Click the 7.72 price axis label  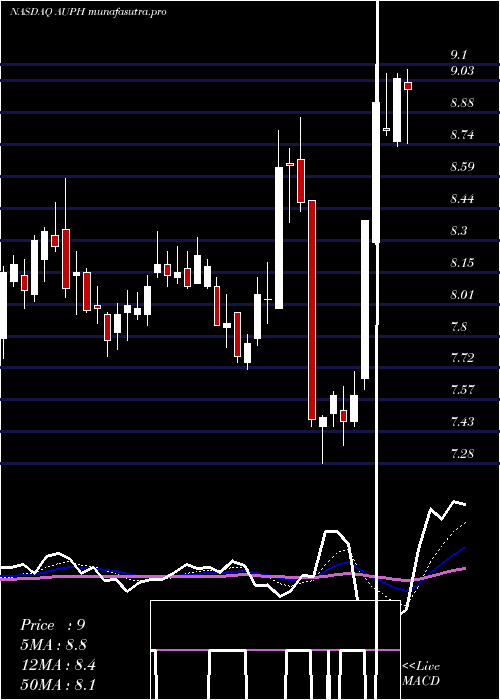(462, 358)
